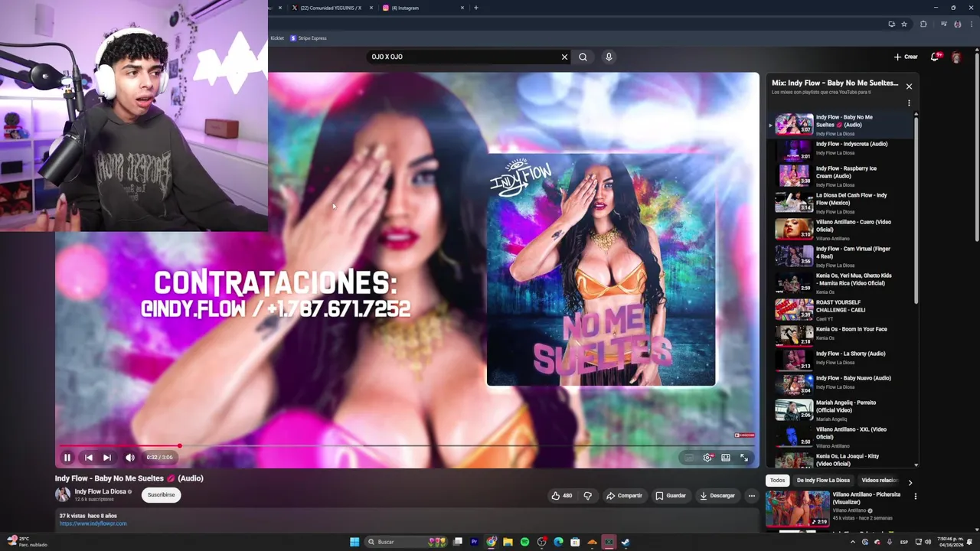Seek along the red progress bar
Image resolution: width=980 pixels, height=551 pixels.
[x=407, y=445]
